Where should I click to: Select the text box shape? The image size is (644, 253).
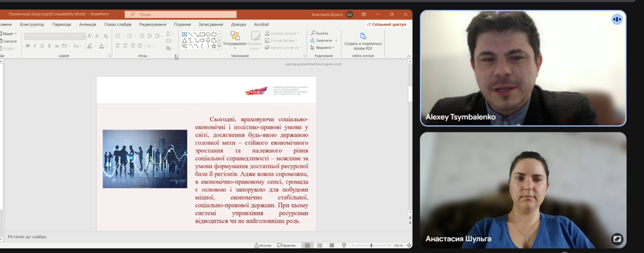tap(184, 34)
